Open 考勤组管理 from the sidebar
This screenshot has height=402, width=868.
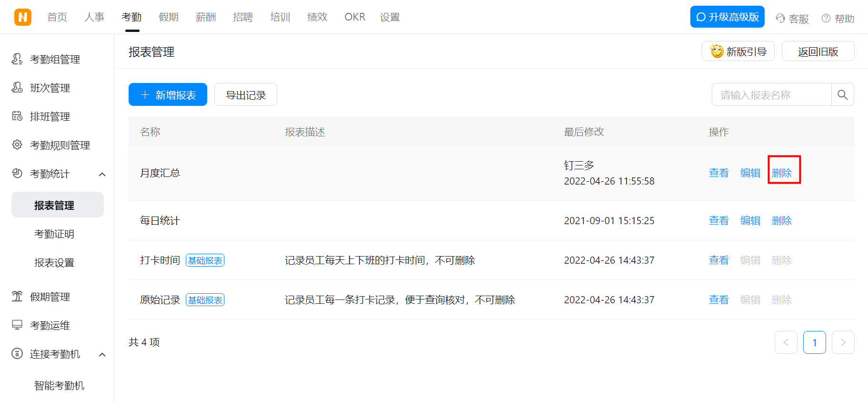(55, 59)
